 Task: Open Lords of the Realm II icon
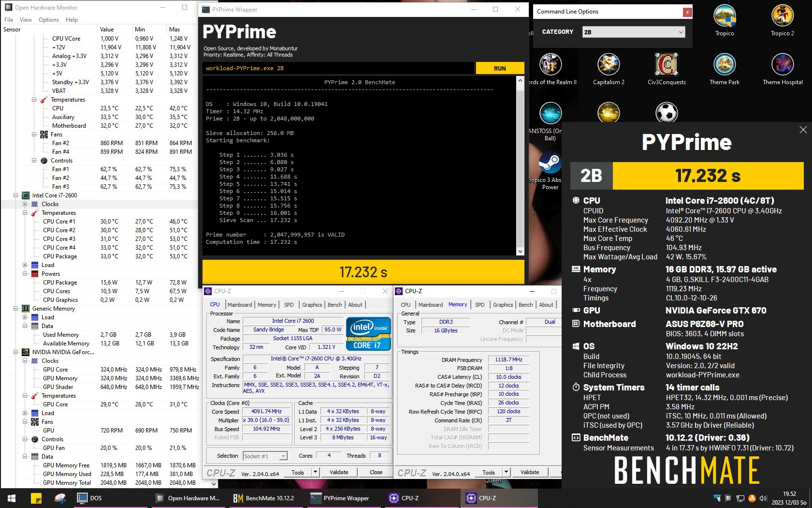[x=551, y=69]
